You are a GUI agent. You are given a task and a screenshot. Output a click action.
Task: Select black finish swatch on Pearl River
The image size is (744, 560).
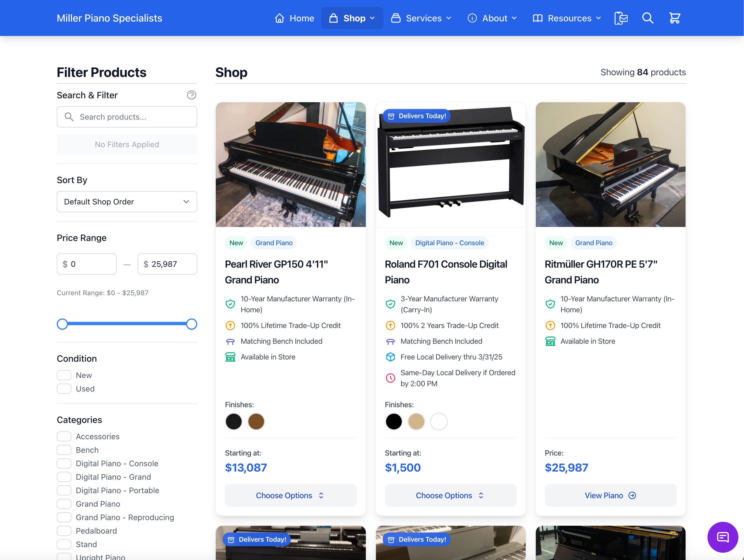point(234,422)
